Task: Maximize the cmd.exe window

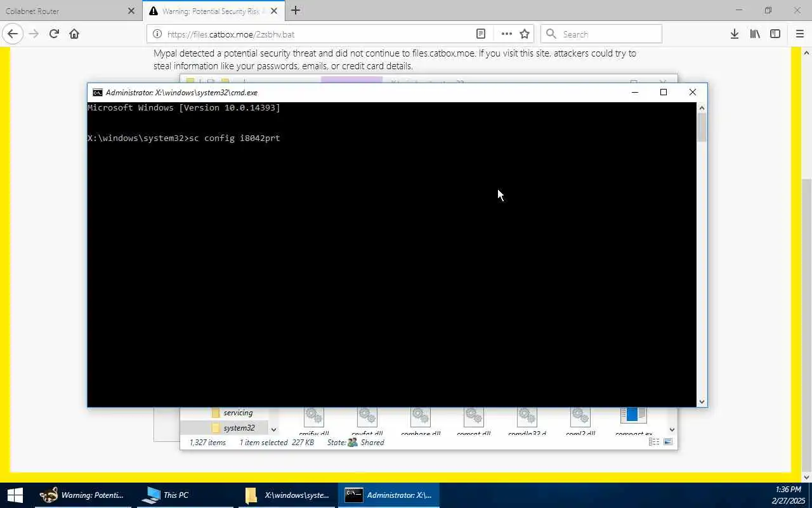Action: pyautogui.click(x=664, y=92)
